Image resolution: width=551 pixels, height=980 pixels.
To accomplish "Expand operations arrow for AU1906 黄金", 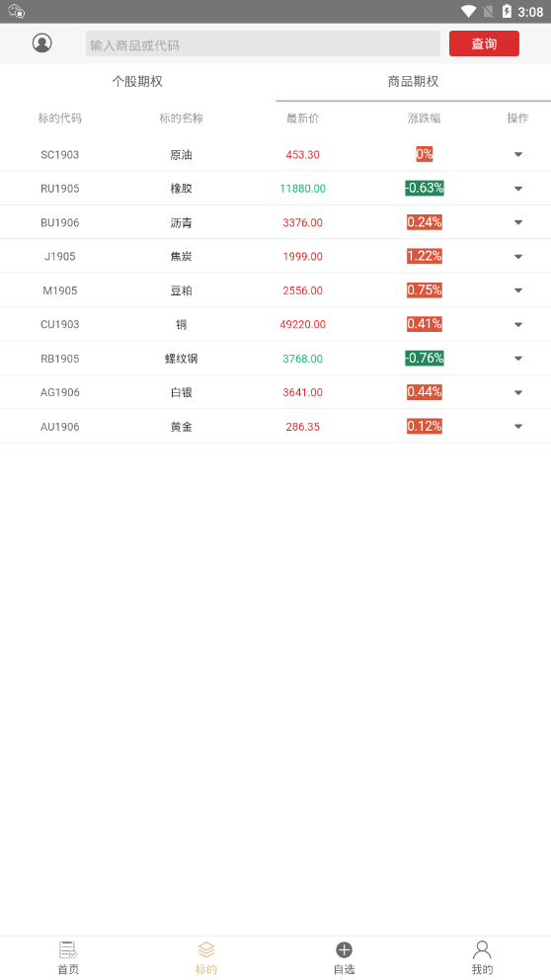I will point(517,426).
